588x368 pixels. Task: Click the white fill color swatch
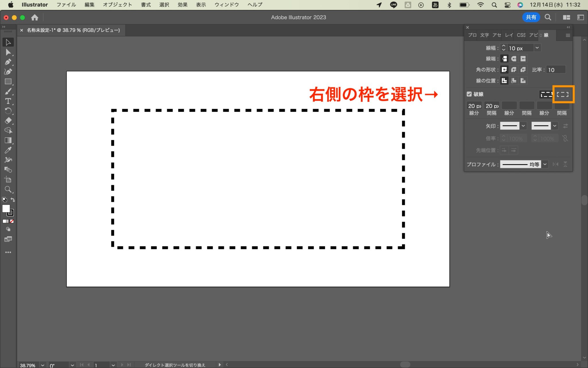(6, 208)
